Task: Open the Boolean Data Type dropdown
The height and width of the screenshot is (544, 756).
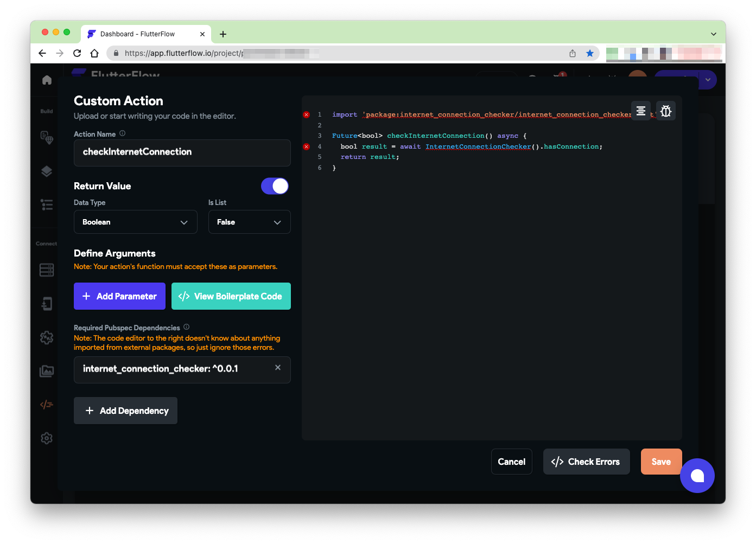Action: (x=135, y=222)
